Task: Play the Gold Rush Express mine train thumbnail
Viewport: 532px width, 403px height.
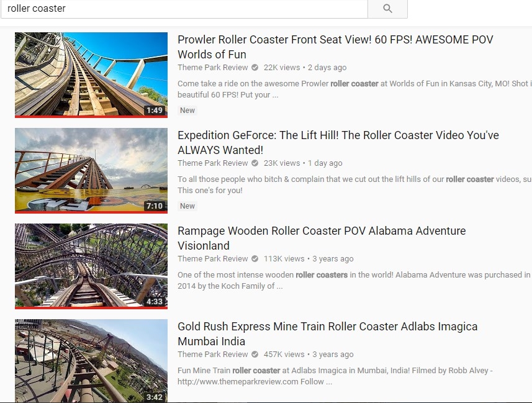Action: (91, 361)
